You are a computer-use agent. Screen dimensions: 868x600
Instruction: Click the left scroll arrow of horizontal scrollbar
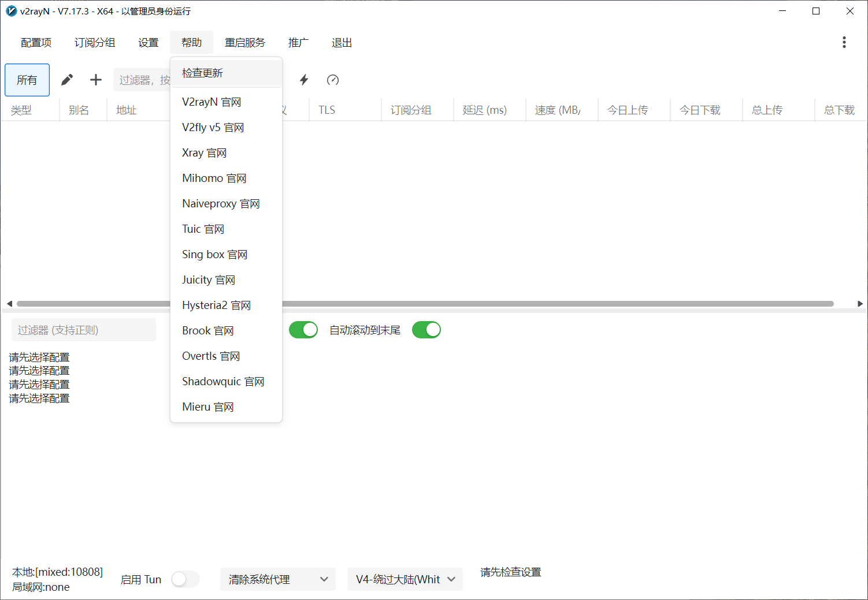tap(9, 304)
